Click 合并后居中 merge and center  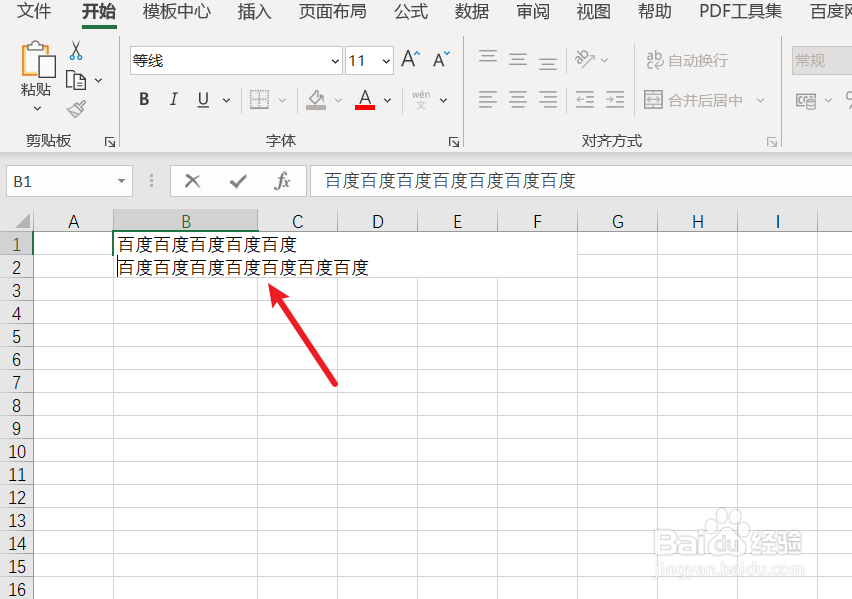coord(694,100)
